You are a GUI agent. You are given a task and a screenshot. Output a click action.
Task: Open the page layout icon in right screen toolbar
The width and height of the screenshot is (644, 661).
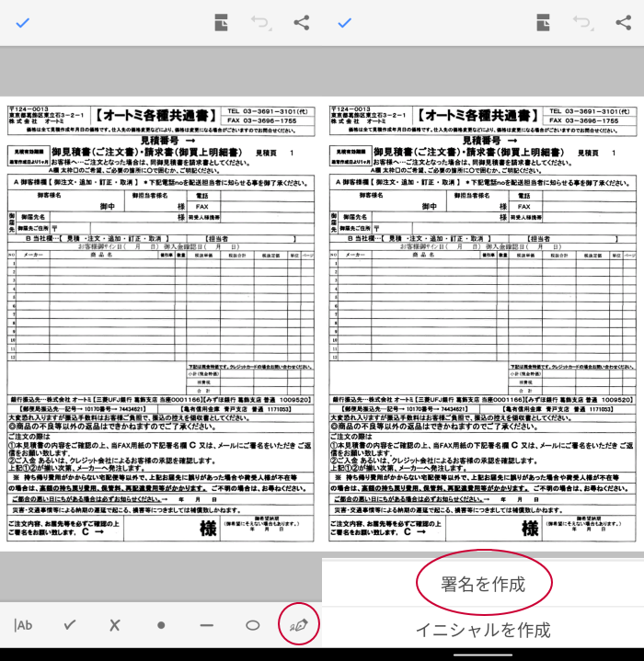pyautogui.click(x=543, y=23)
